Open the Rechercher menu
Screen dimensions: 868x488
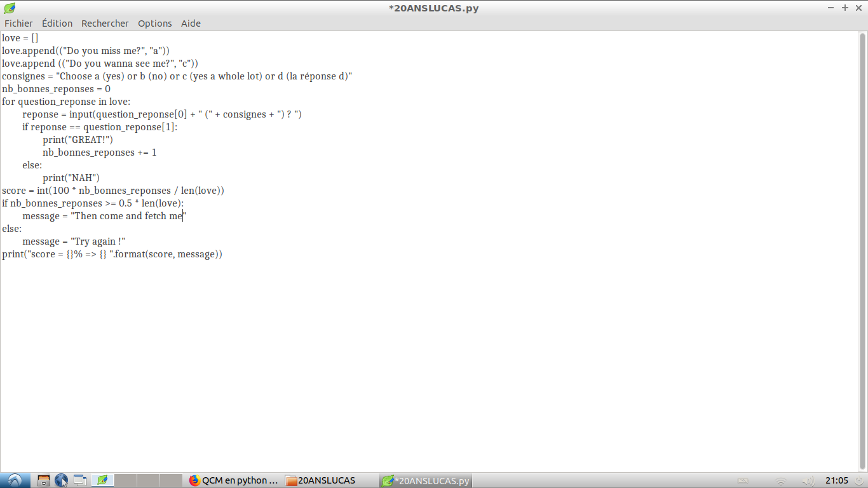tap(105, 24)
